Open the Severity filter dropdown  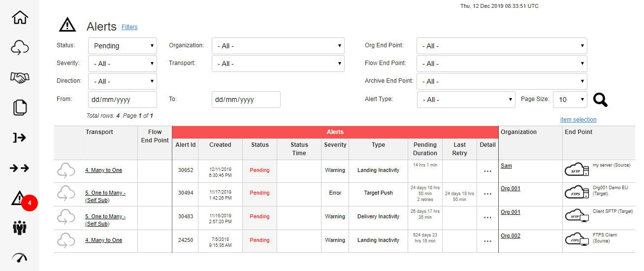pyautogui.click(x=122, y=64)
